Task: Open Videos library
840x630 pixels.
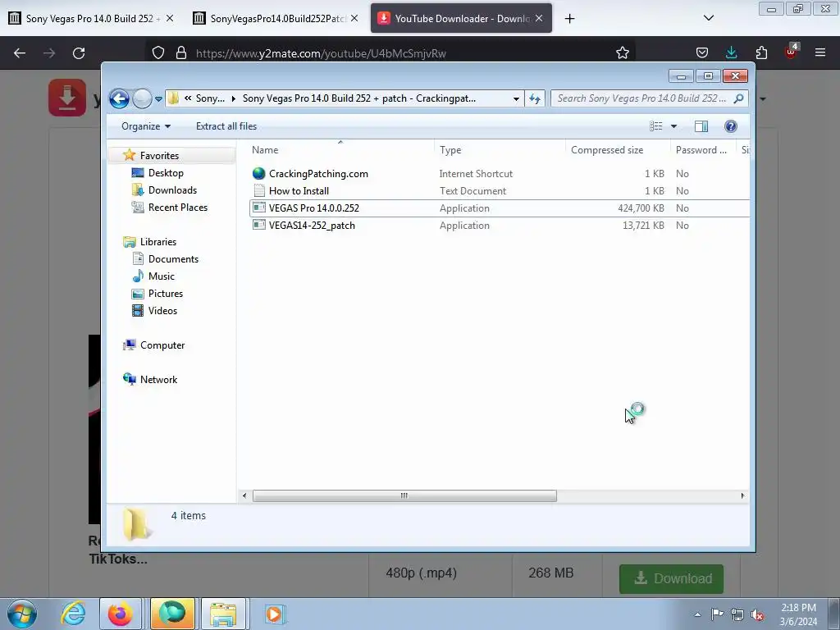Action: tap(162, 311)
